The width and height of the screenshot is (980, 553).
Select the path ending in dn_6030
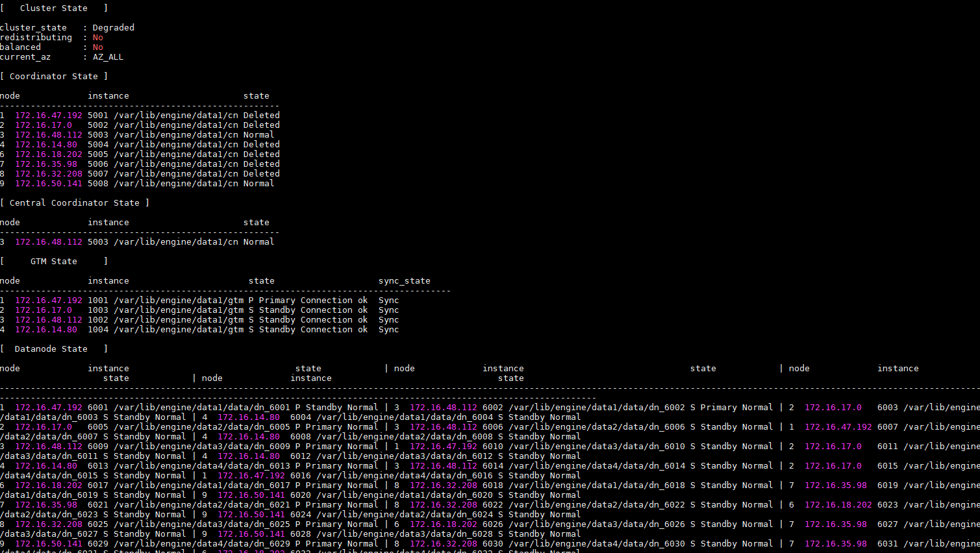(597, 544)
